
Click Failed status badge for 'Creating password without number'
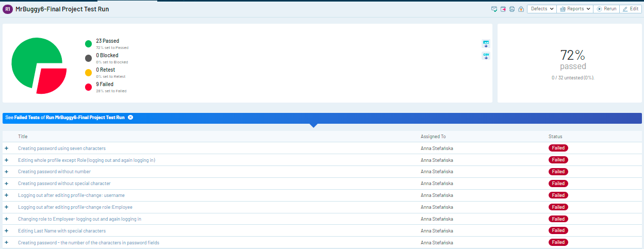(x=558, y=172)
